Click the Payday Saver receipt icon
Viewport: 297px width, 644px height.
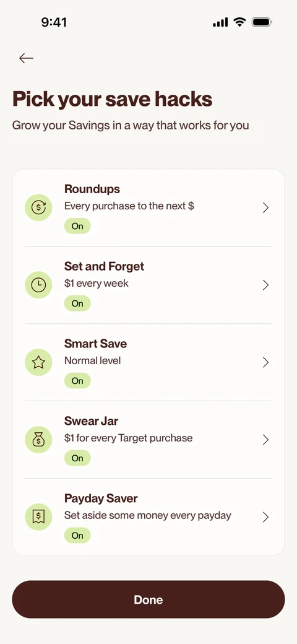[x=38, y=516]
